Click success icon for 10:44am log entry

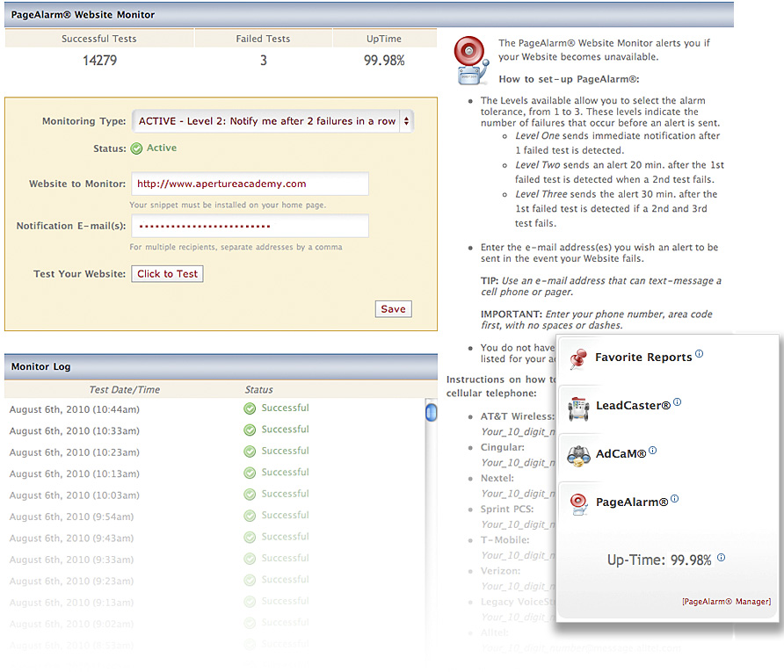point(250,408)
